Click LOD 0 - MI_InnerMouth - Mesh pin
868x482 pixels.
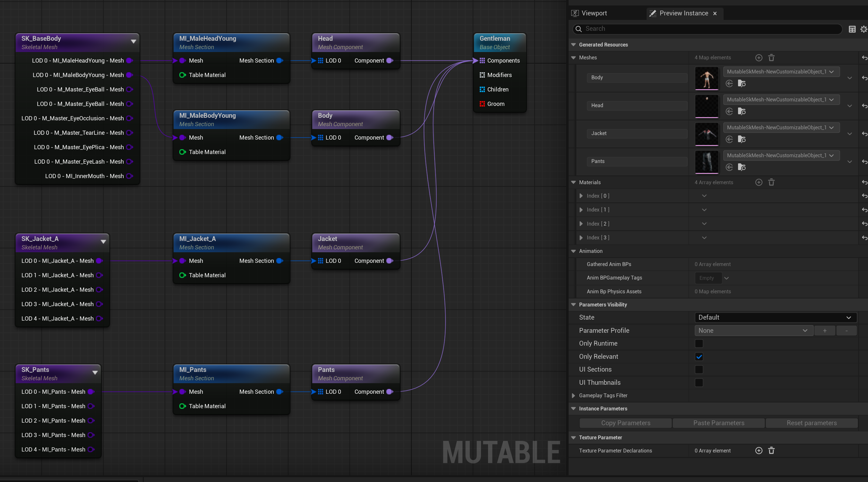(x=129, y=176)
